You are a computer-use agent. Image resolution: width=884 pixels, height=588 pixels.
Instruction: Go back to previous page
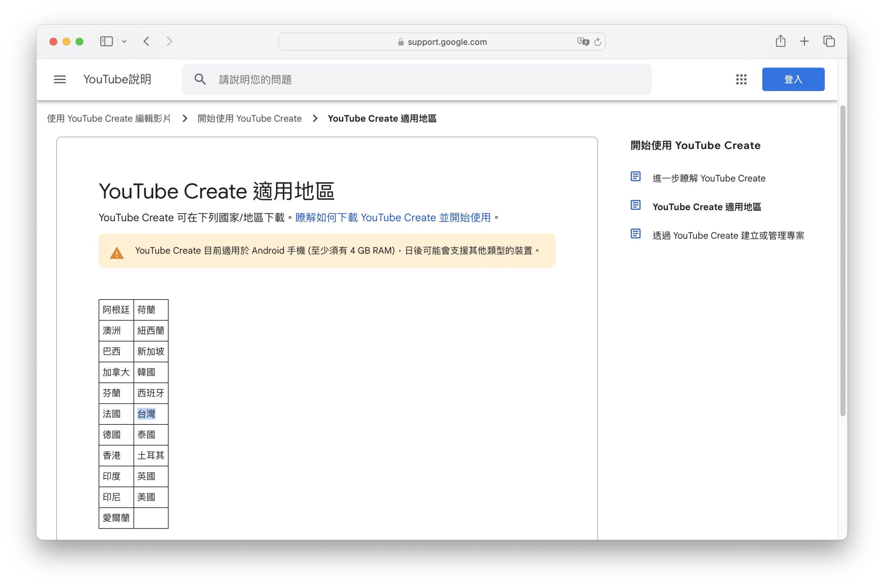[146, 41]
